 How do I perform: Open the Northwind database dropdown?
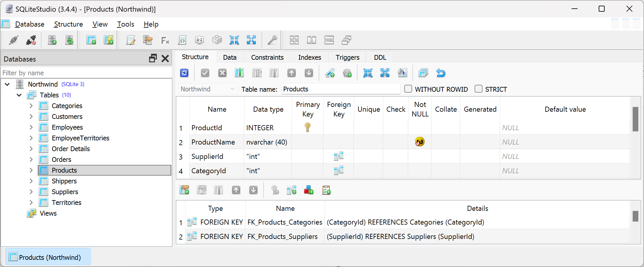tap(208, 89)
